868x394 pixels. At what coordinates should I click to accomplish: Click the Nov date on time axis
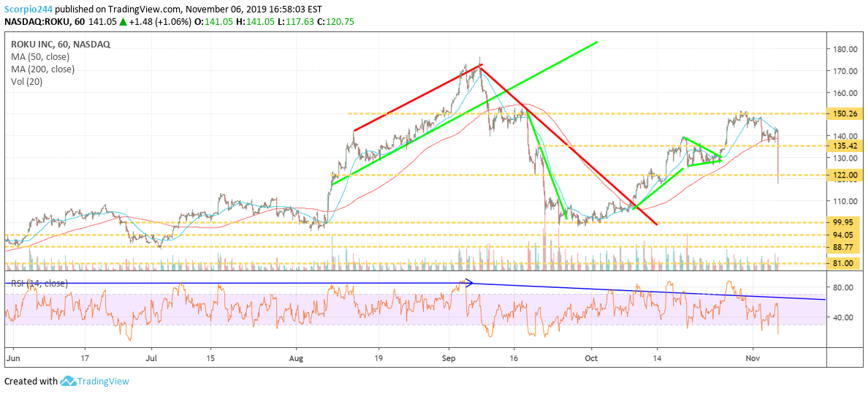coord(753,358)
